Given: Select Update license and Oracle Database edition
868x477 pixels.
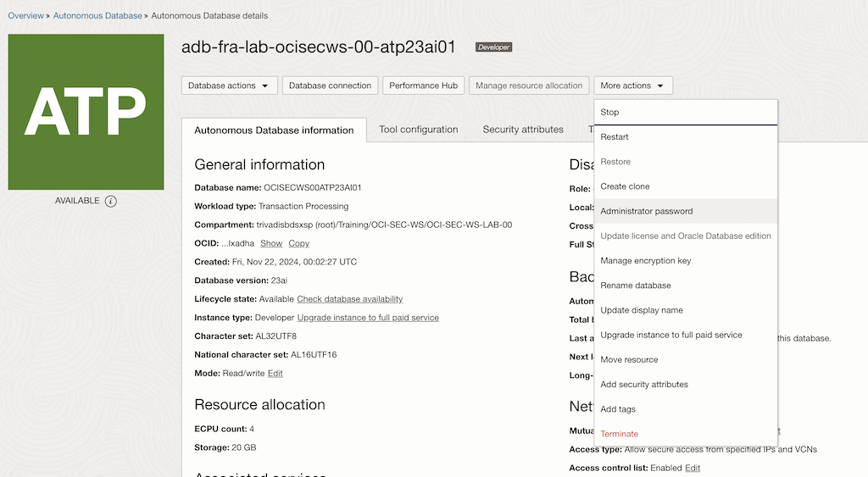Looking at the screenshot, I should (685, 236).
